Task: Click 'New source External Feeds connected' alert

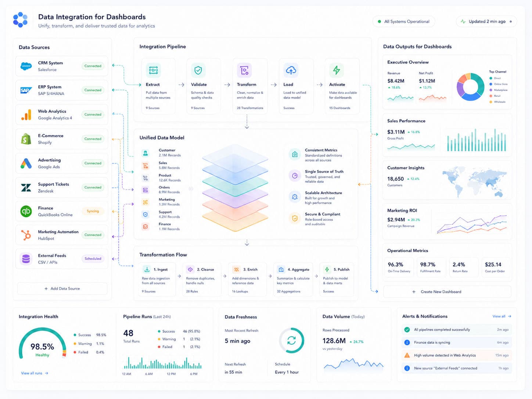Action: [456, 368]
